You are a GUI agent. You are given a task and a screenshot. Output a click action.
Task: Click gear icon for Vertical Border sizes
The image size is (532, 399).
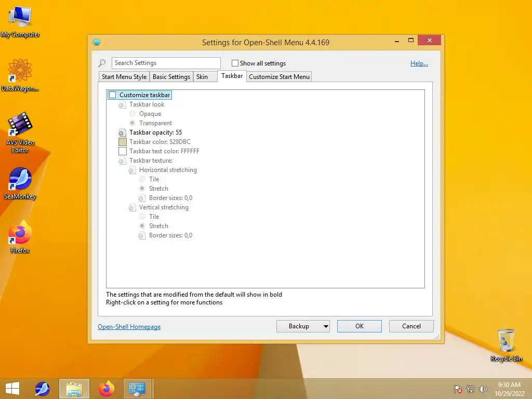tap(142, 235)
